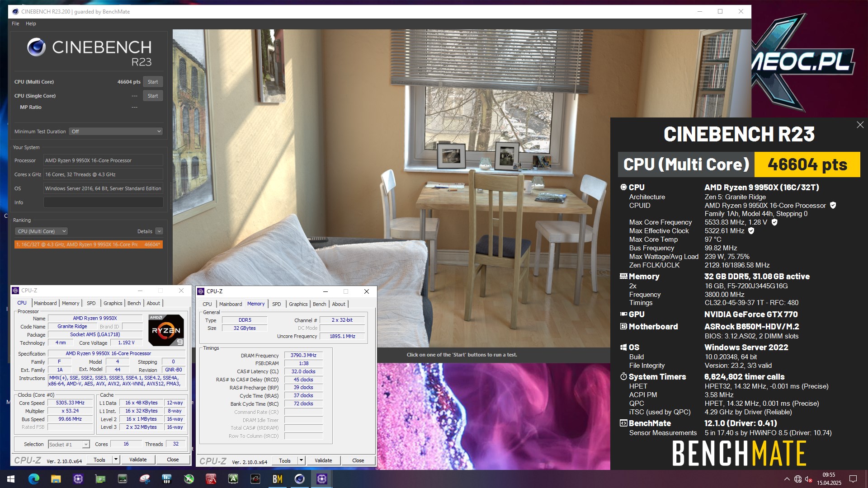Switch to Mainboard tab in left CPU-Z
Image resolution: width=868 pixels, height=488 pixels.
tap(45, 303)
